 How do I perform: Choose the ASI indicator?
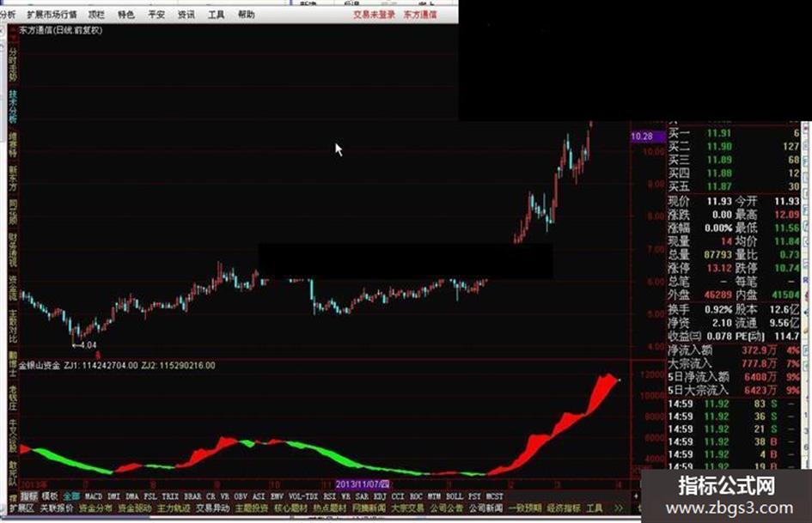259,496
